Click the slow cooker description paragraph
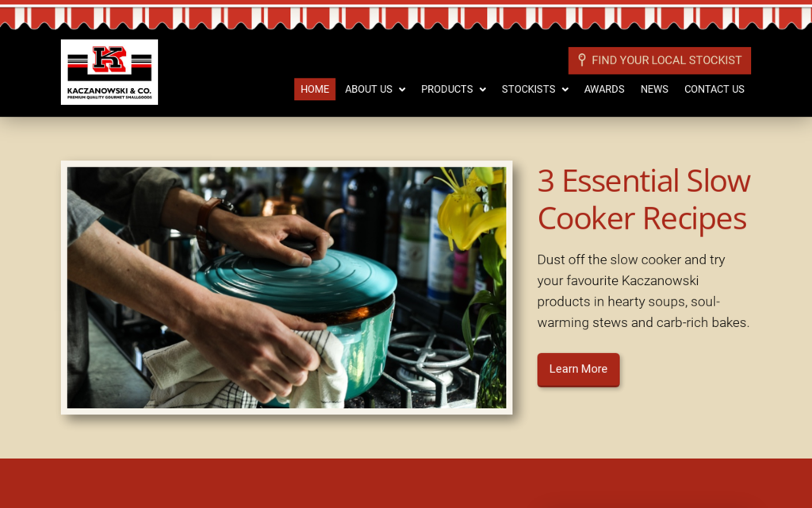 click(x=643, y=291)
